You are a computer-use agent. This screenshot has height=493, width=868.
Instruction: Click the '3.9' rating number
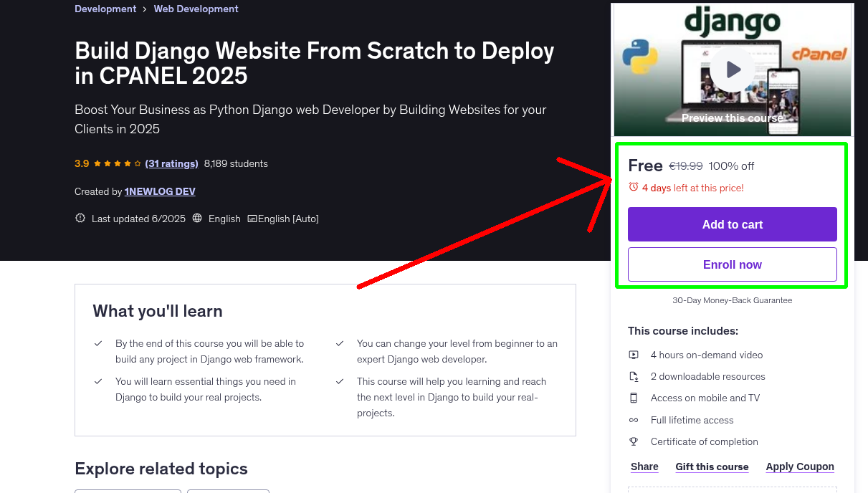click(x=82, y=163)
